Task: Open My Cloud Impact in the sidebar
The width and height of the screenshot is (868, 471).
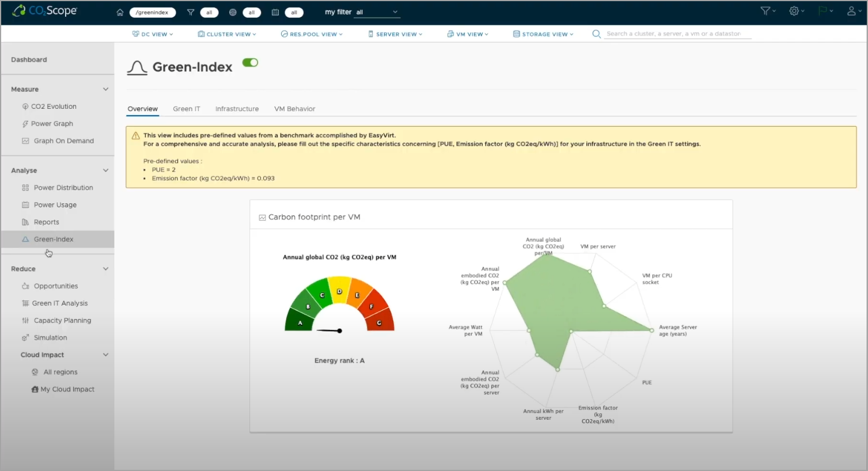Action: (x=67, y=389)
